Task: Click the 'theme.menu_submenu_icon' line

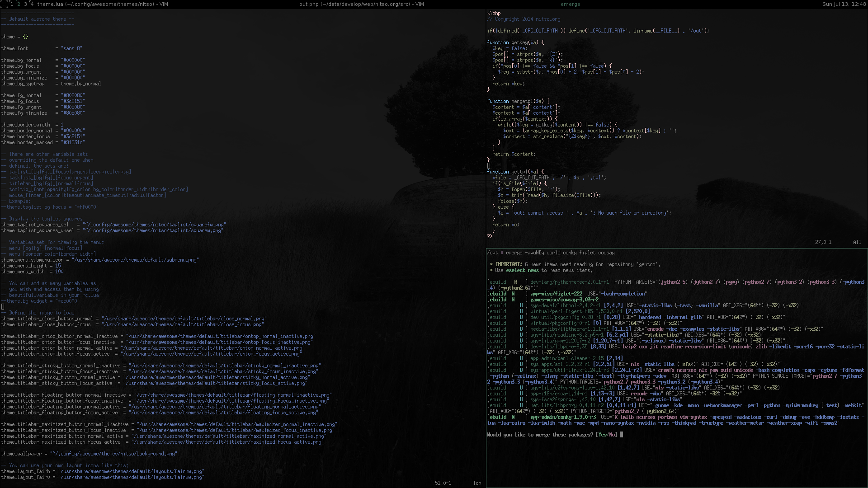Action: coord(100,260)
